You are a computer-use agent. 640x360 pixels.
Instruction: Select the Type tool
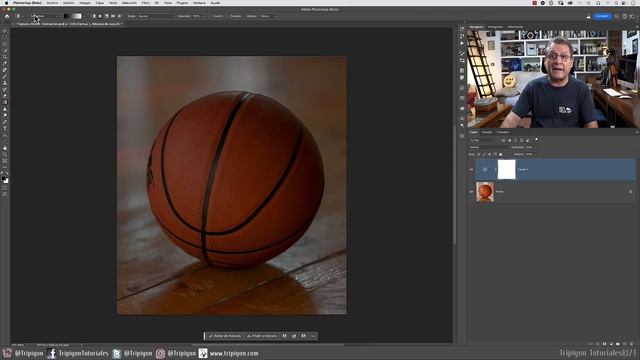pos(5,129)
